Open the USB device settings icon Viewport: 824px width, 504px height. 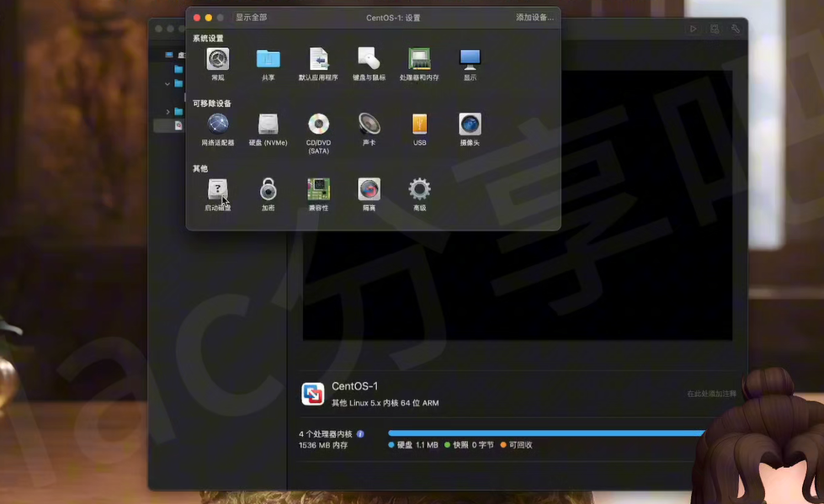pyautogui.click(x=419, y=125)
